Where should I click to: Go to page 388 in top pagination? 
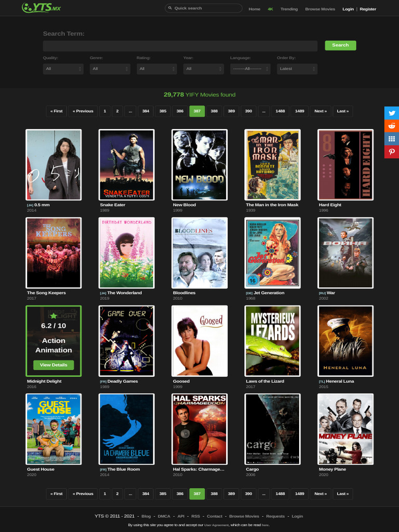(x=214, y=111)
